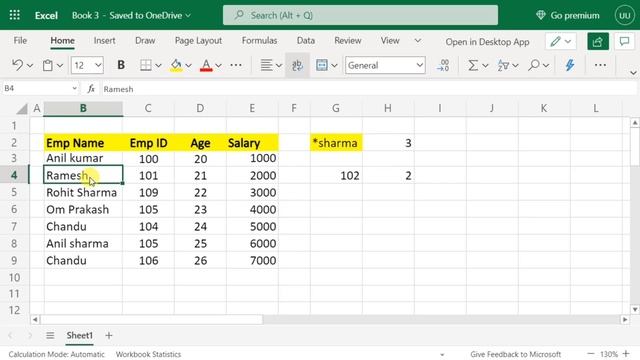Expand the fill color dropdown arrow
Screen dimensions: 640x360
coord(188,65)
